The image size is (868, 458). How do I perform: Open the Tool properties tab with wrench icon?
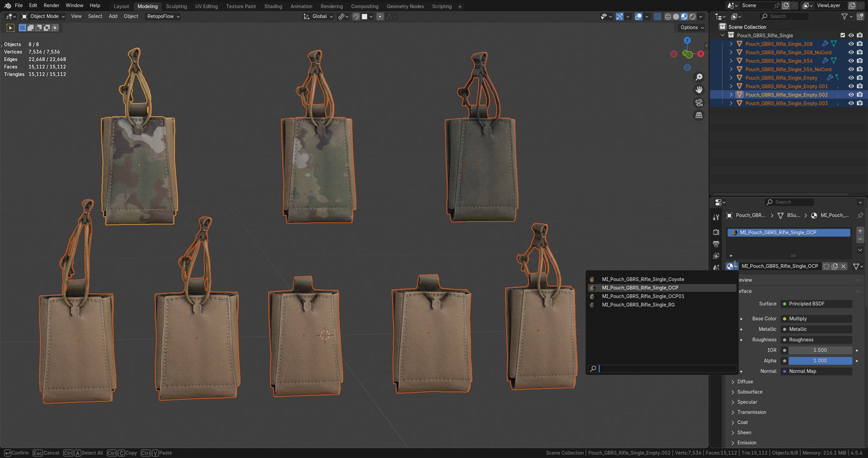coord(716,217)
